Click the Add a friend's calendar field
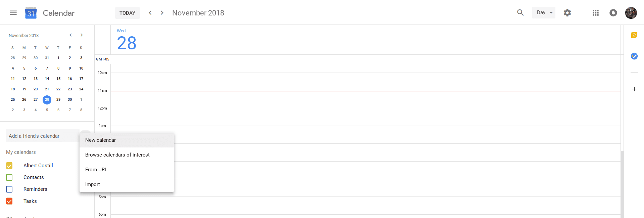This screenshot has height=218, width=644. [x=43, y=136]
